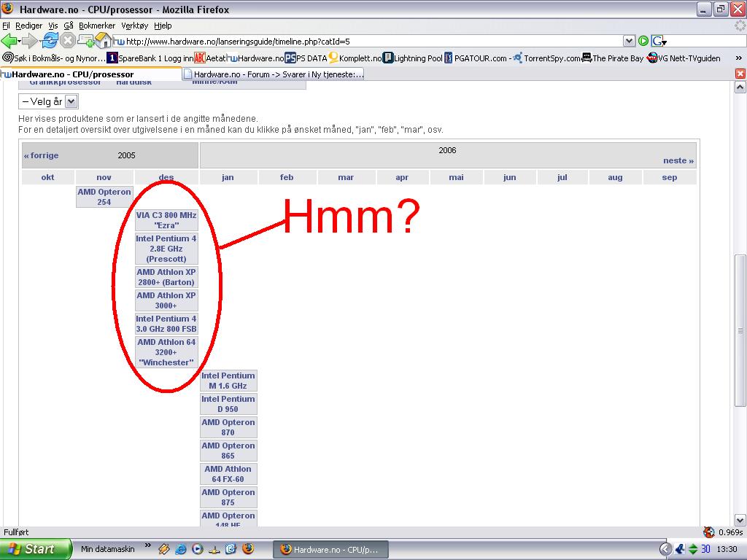The width and height of the screenshot is (747, 560).
Task: Open the Verktøy menu
Action: point(134,26)
